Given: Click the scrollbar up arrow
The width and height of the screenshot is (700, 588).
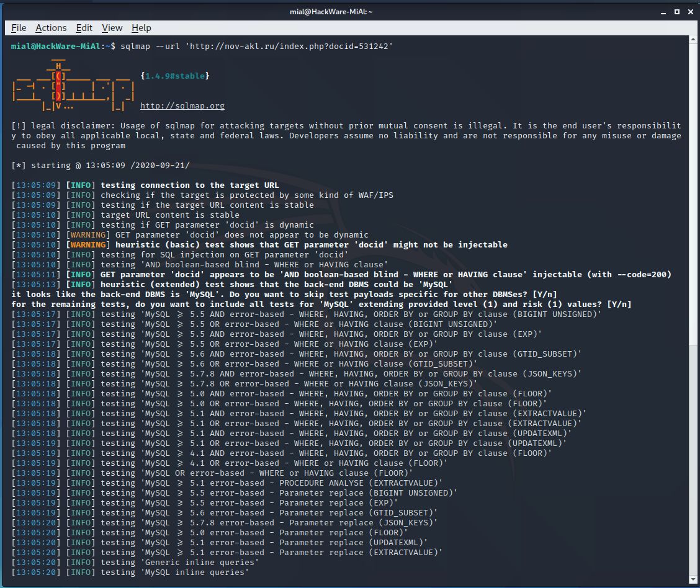Looking at the screenshot, I should click(x=693, y=39).
